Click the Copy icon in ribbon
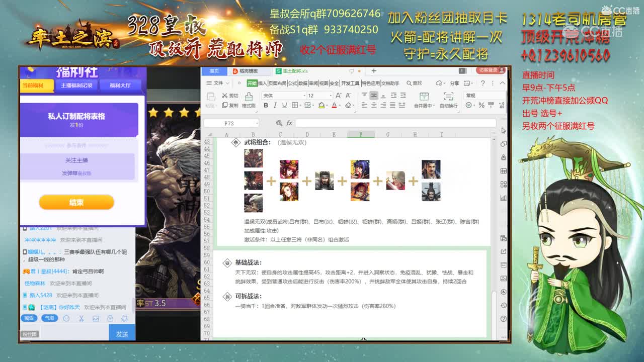Viewport: 644px width, 362px height. click(x=225, y=106)
